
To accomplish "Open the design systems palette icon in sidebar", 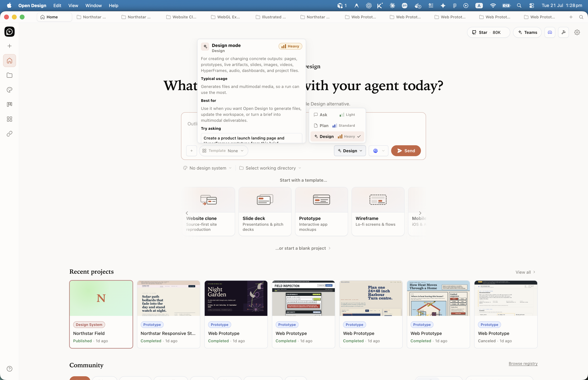I will point(9,90).
